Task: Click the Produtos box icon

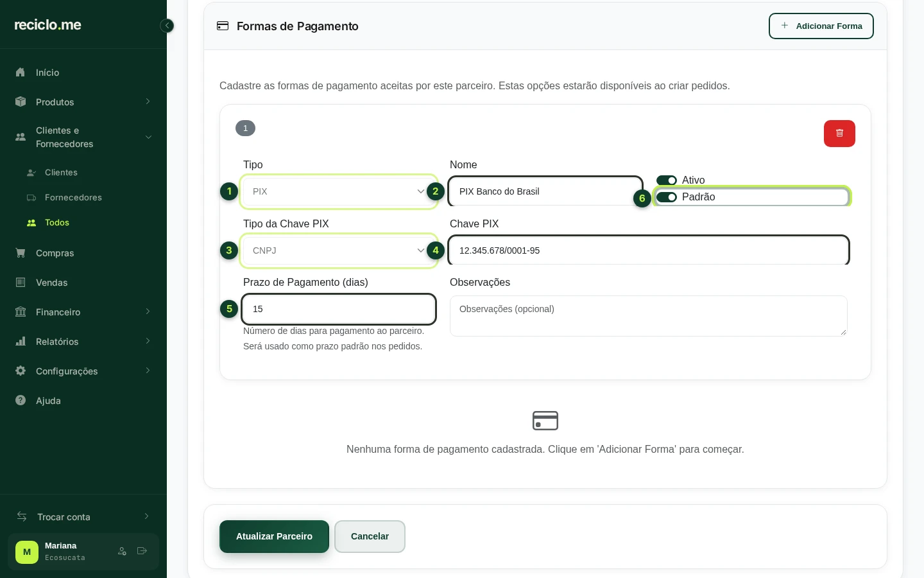Action: (21, 101)
